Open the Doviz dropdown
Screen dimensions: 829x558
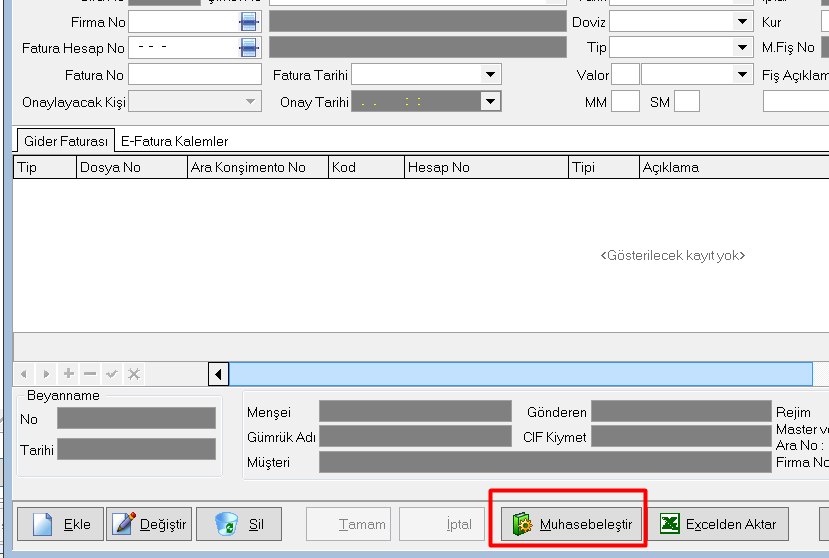pos(742,22)
